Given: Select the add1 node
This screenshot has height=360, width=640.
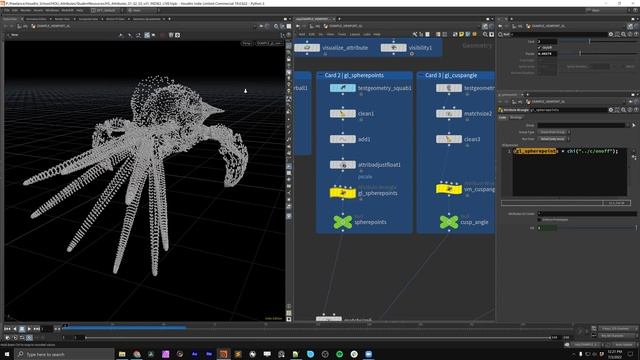Looking at the screenshot, I should pyautogui.click(x=342, y=139).
